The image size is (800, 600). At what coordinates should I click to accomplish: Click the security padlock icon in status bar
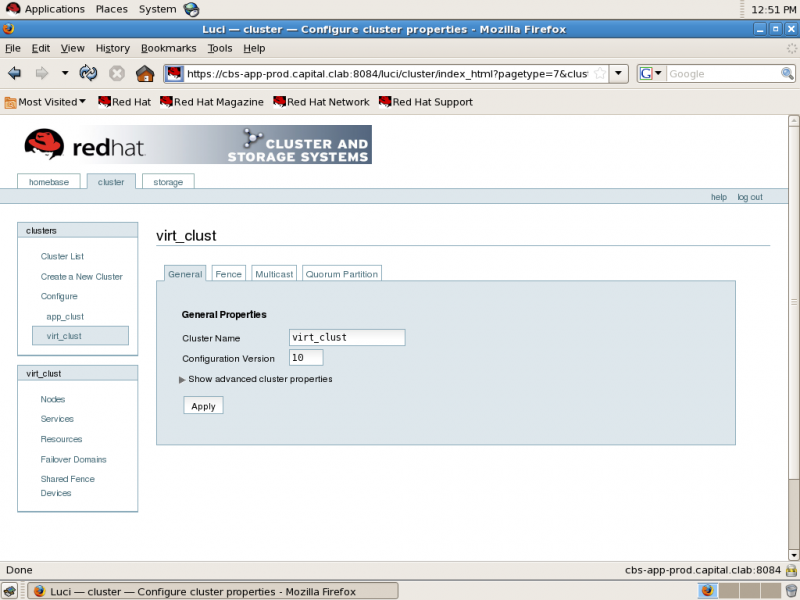(791, 570)
